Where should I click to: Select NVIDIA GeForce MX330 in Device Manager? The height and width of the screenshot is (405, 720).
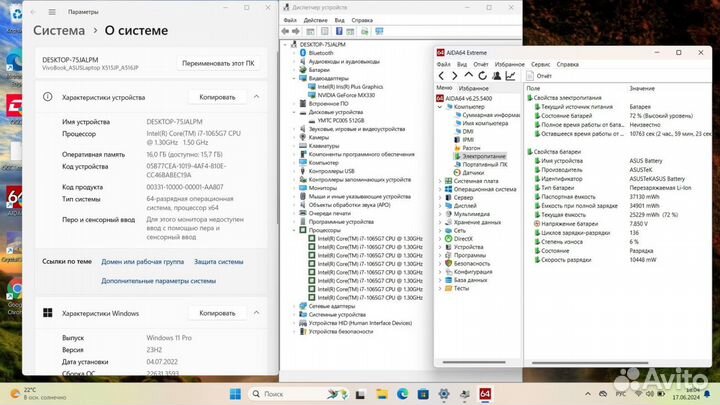pyautogui.click(x=346, y=95)
